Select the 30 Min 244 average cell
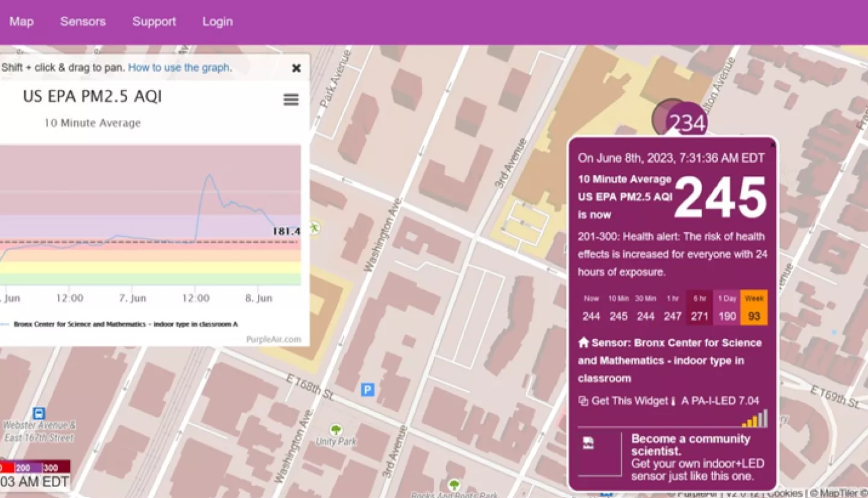868x498 pixels. (646, 308)
